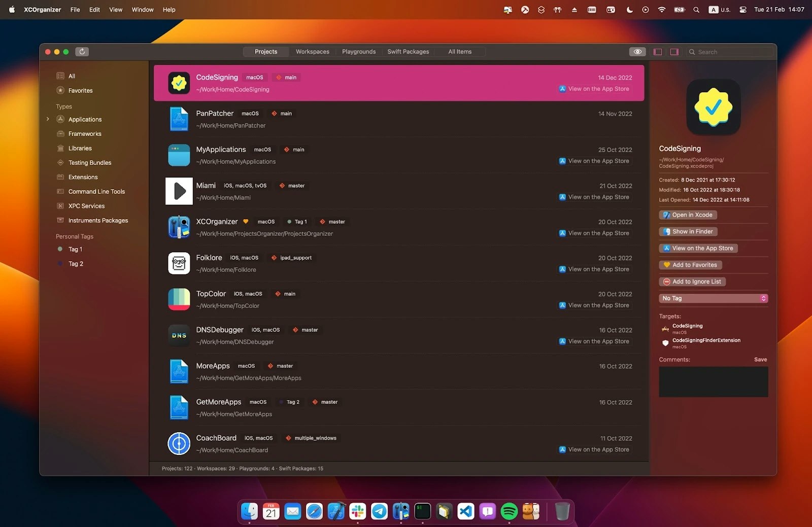Click the Tag 1 badge on XCOrganizer row
This screenshot has width=812, height=527.
pos(297,222)
